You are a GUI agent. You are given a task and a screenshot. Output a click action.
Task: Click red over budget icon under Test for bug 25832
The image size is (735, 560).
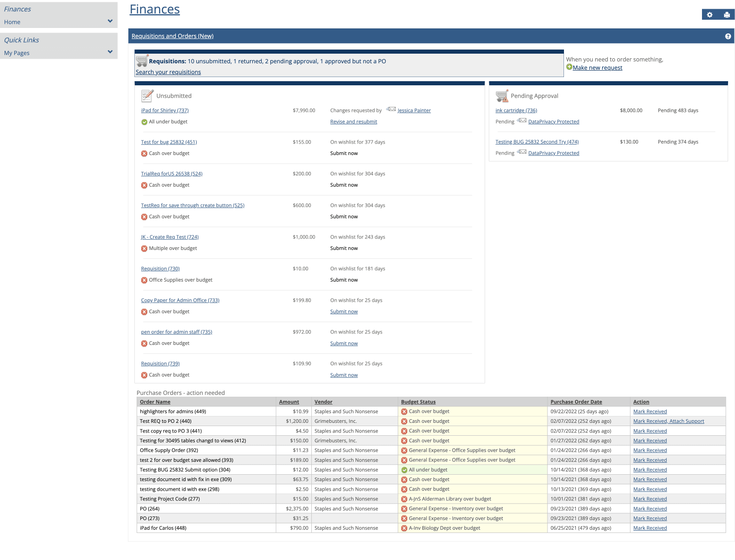[144, 154]
